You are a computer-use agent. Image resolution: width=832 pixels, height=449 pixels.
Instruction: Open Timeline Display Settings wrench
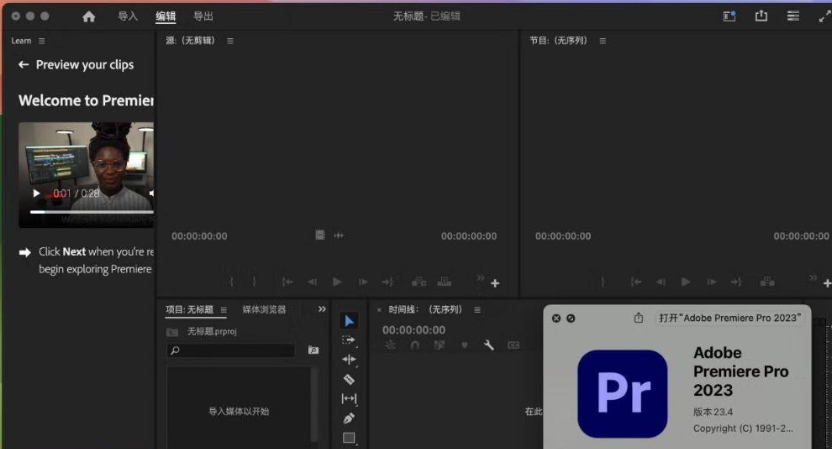pos(489,346)
